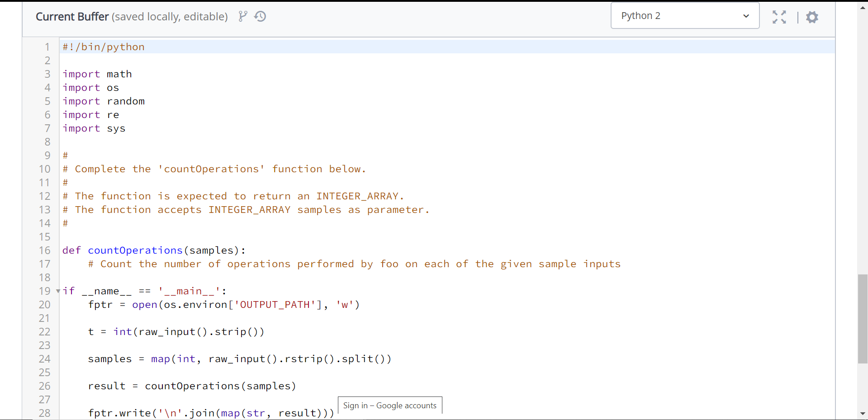Click the 't = int(raw_input().strip())' line

pyautogui.click(x=176, y=332)
